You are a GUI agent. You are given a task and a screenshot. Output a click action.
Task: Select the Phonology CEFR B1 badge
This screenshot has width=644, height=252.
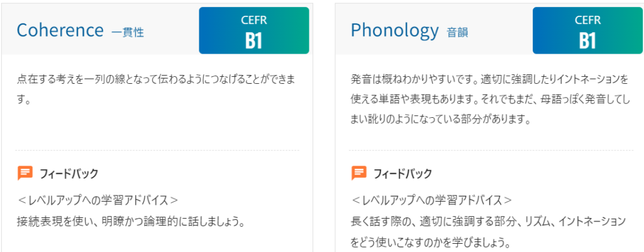[587, 30]
